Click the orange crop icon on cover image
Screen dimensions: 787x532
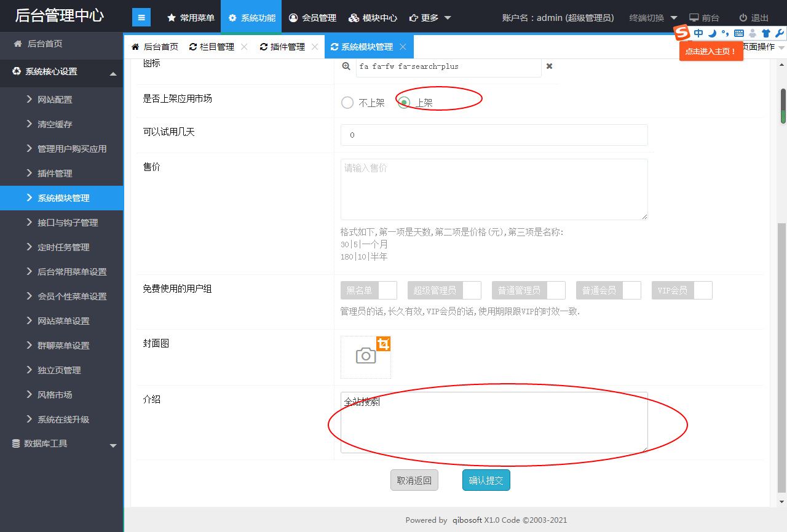384,344
